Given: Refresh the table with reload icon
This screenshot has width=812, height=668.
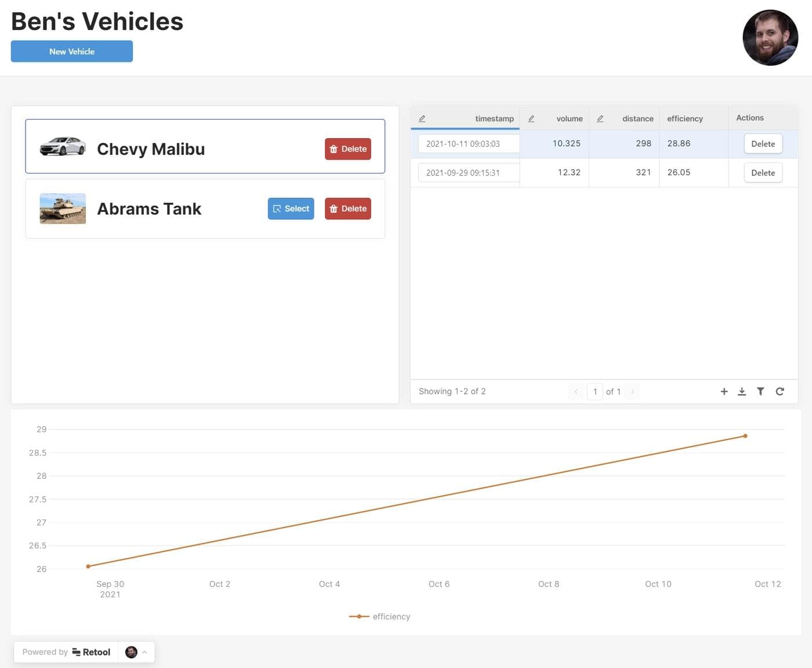Looking at the screenshot, I should tap(780, 392).
